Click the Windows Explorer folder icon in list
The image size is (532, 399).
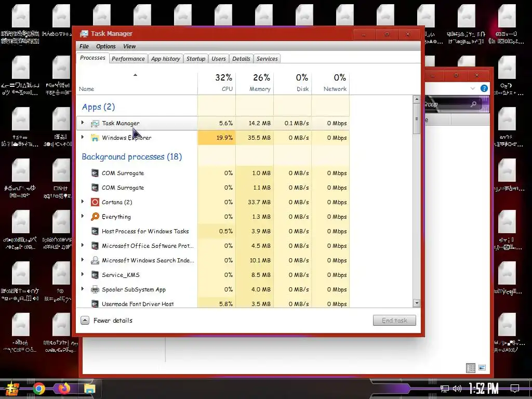coord(95,138)
